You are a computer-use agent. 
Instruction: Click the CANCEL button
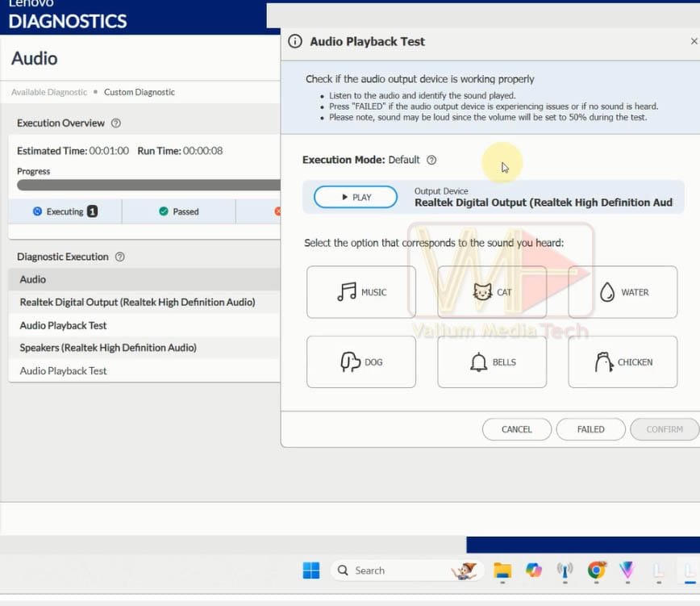[x=516, y=429]
